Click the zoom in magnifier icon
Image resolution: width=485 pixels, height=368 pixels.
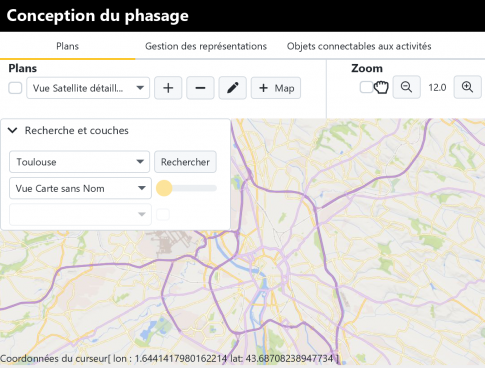click(467, 87)
